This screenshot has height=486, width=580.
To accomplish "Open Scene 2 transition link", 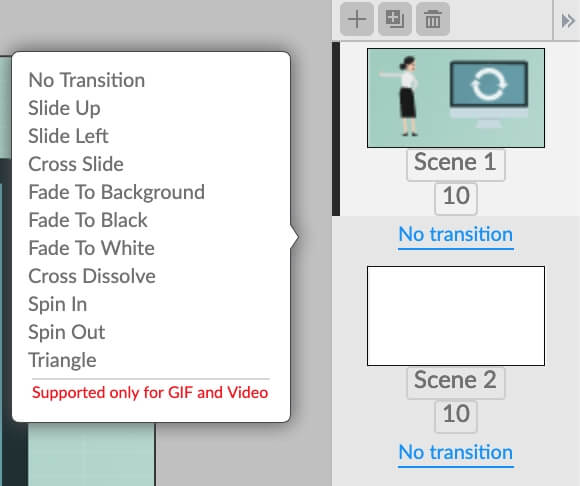I will [456, 453].
